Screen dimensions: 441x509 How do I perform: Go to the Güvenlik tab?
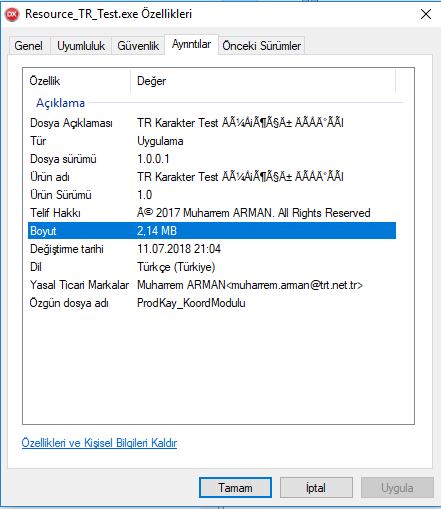138,46
